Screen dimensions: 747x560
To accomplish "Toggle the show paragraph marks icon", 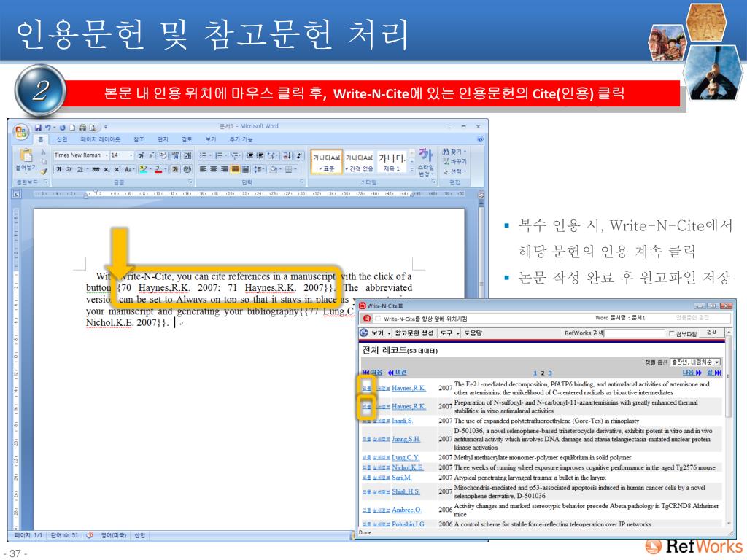I will tap(299, 156).
